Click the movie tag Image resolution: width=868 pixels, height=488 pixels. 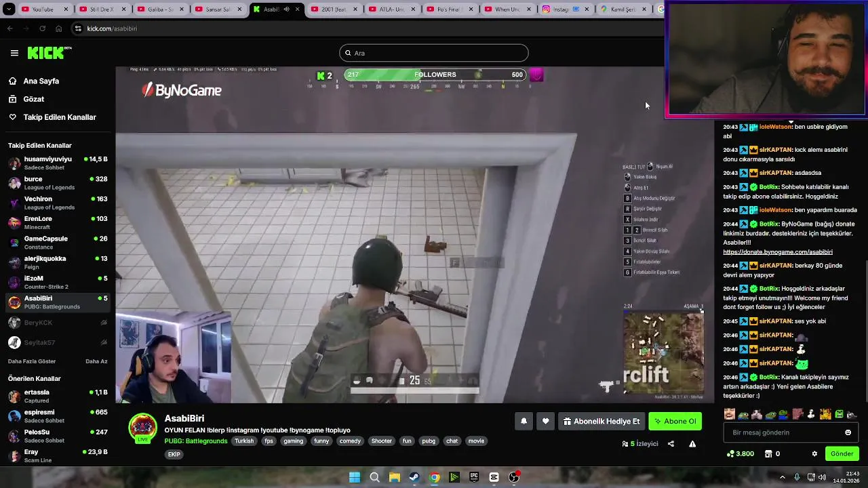coord(476,441)
